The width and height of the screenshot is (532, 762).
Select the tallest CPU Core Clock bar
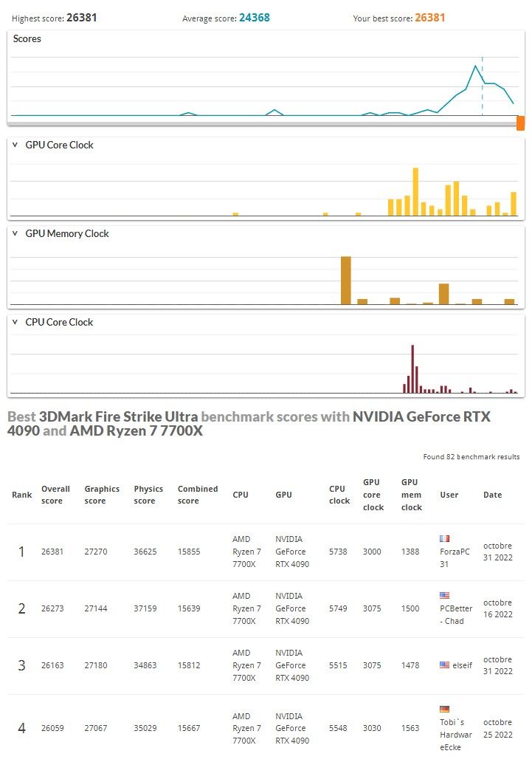[x=412, y=369]
